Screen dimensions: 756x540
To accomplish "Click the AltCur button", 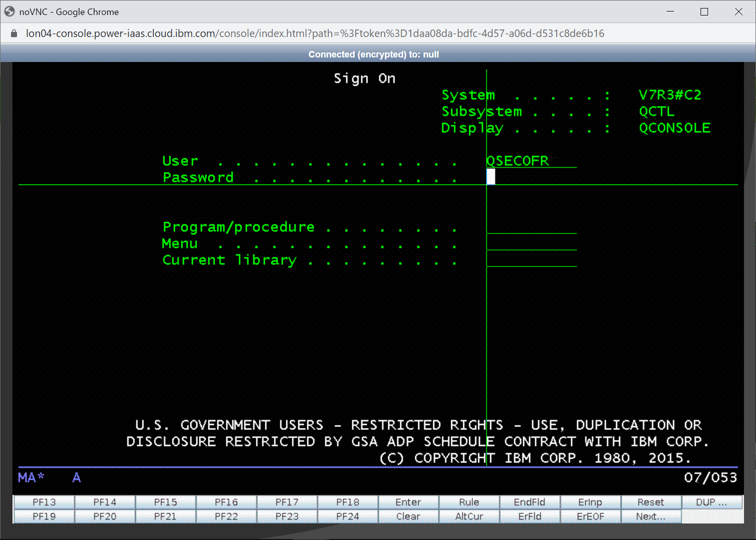I will click(469, 516).
